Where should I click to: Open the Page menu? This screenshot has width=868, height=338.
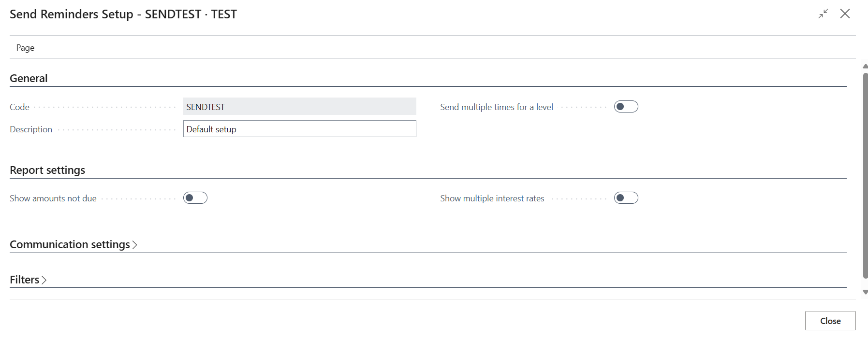(x=25, y=48)
